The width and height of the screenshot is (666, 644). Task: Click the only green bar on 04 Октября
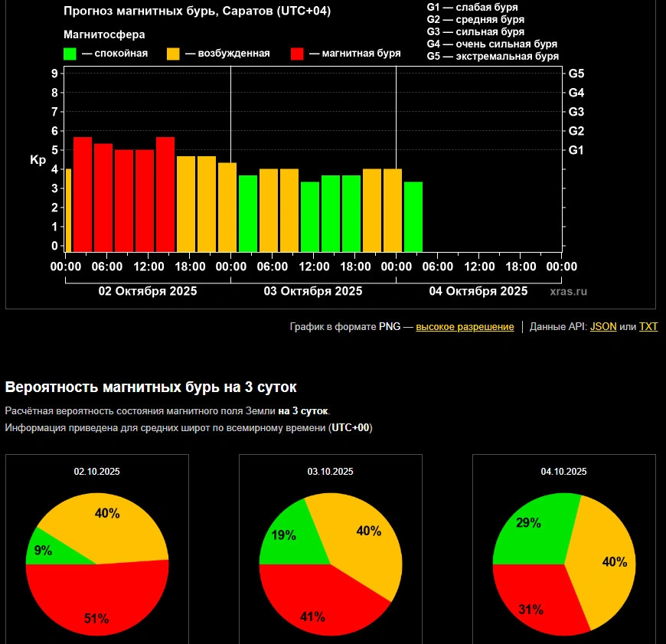click(413, 216)
